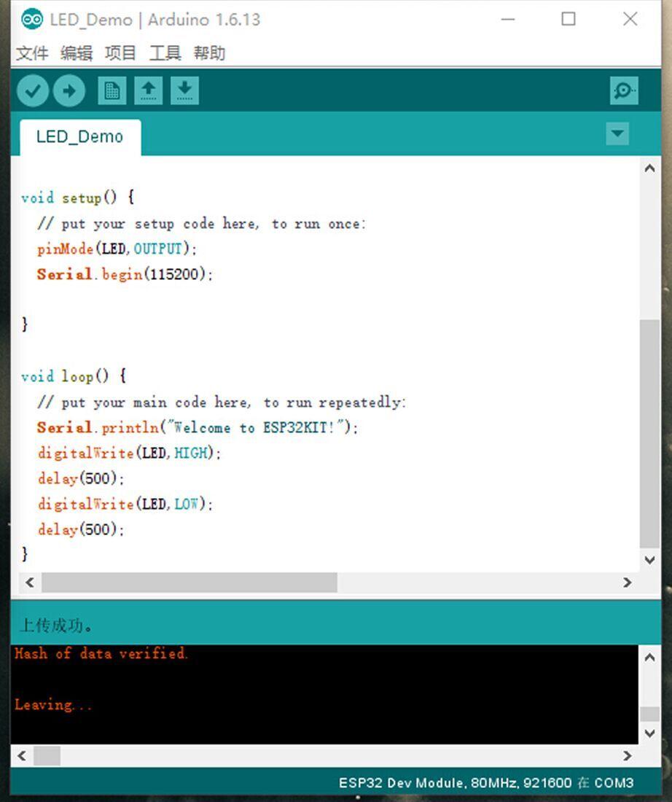
Task: Click the Upload arrow button
Action: [x=69, y=91]
